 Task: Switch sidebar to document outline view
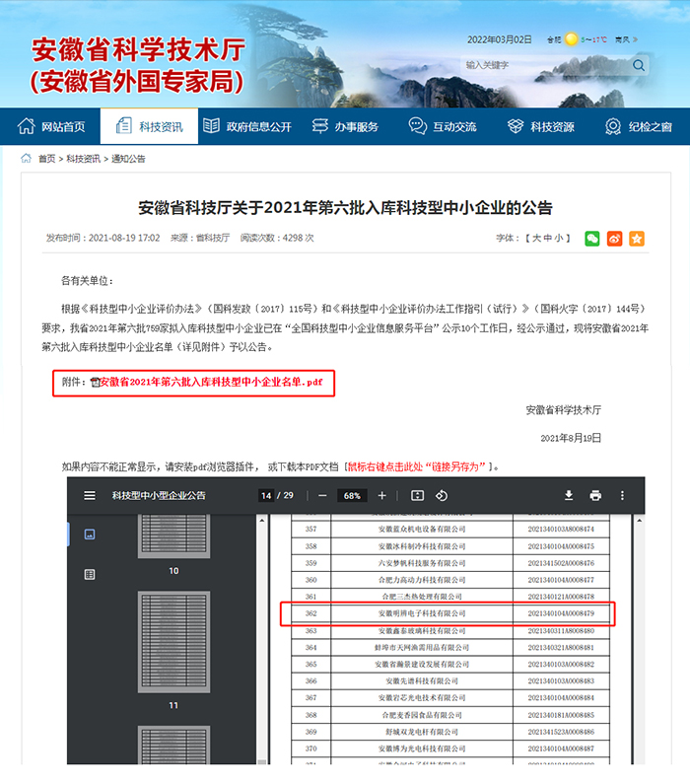pos(90,574)
